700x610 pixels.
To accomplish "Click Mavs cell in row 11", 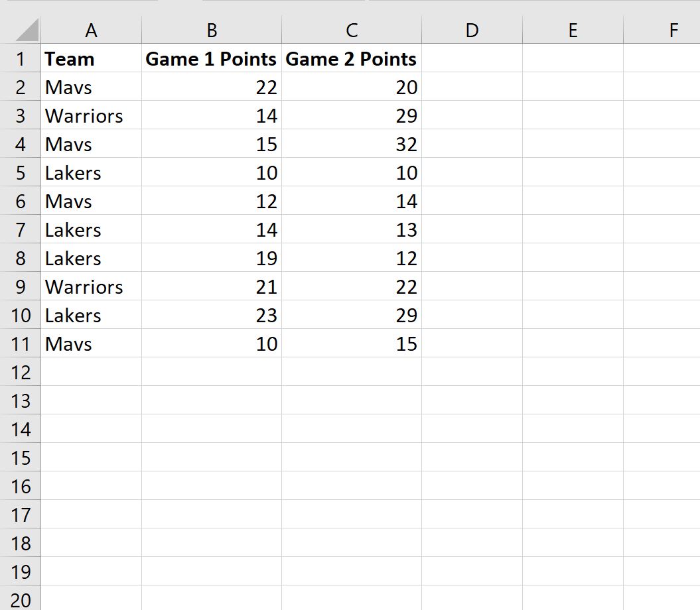I will click(x=91, y=343).
